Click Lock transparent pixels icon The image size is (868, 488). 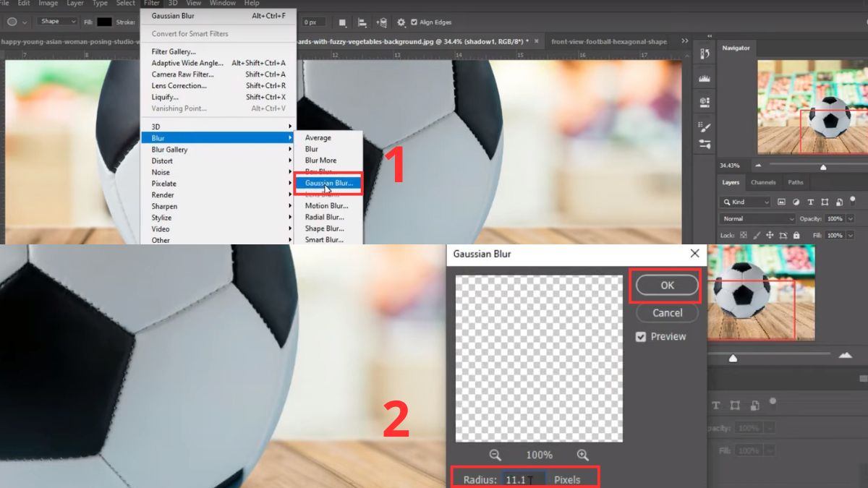[x=743, y=236]
